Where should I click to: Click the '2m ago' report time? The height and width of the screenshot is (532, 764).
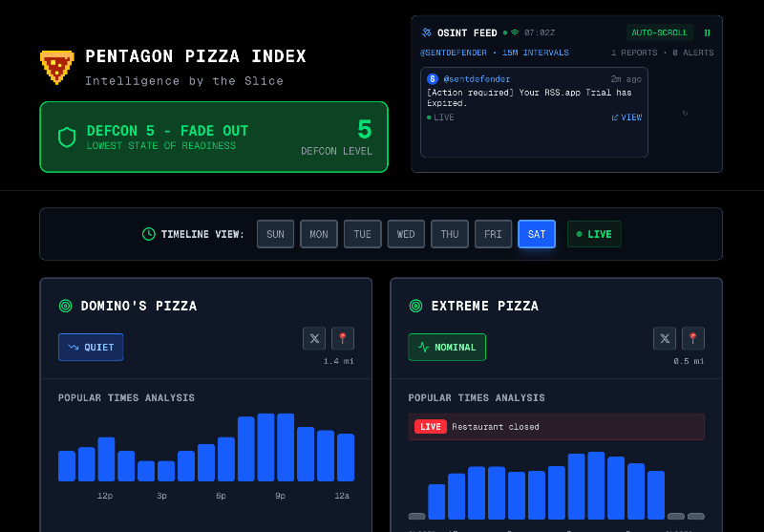[x=626, y=79]
